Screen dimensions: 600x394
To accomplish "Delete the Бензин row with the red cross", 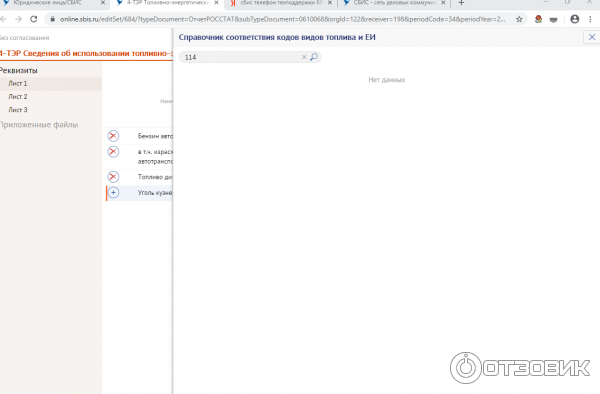I will click(113, 136).
